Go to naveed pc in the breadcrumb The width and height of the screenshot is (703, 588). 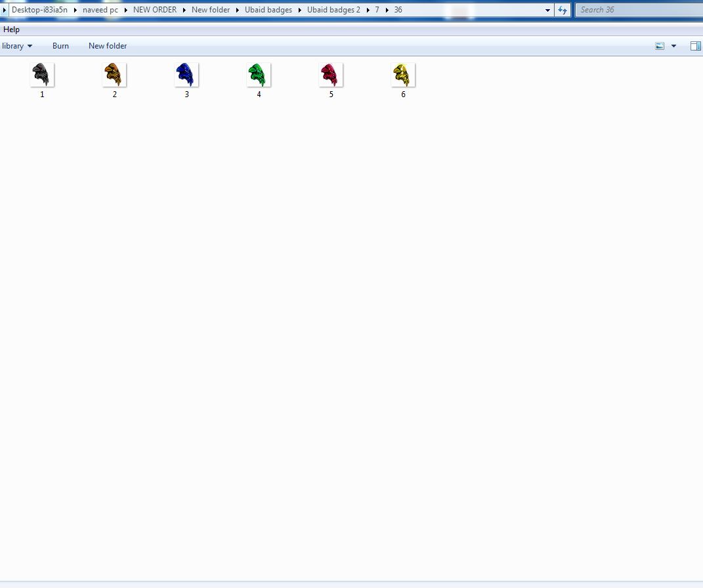pos(100,10)
